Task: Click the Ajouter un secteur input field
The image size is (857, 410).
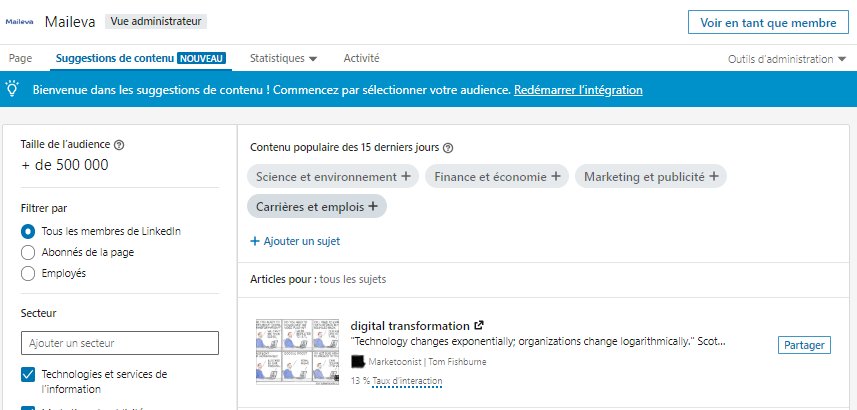Action: [120, 343]
